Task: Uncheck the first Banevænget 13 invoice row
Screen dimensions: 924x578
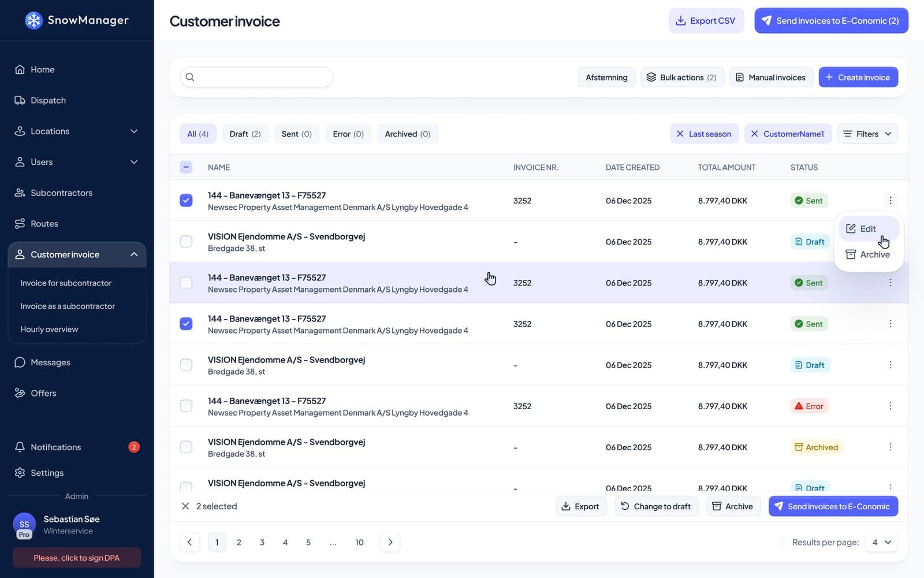Action: tap(186, 200)
